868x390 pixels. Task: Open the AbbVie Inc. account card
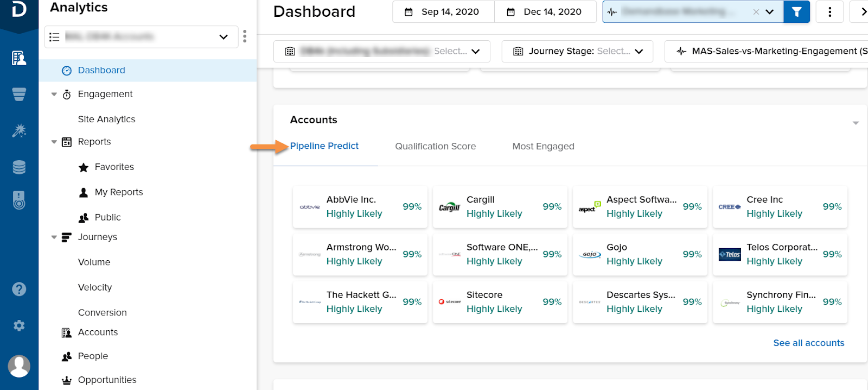point(360,207)
